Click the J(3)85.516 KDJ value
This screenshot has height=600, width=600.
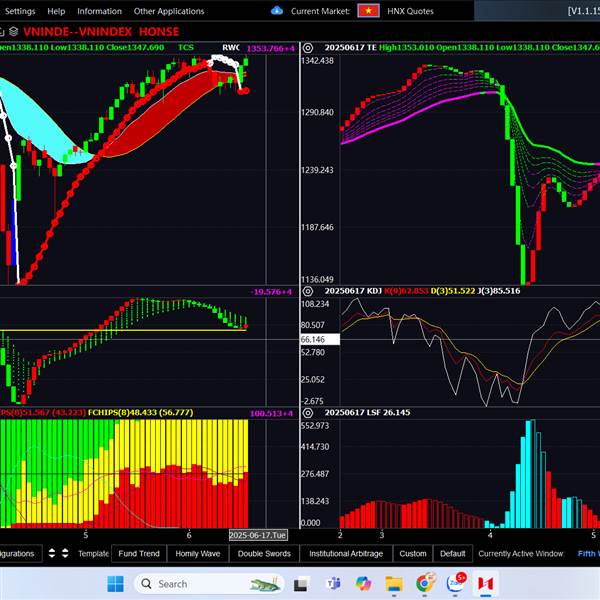coord(499,291)
